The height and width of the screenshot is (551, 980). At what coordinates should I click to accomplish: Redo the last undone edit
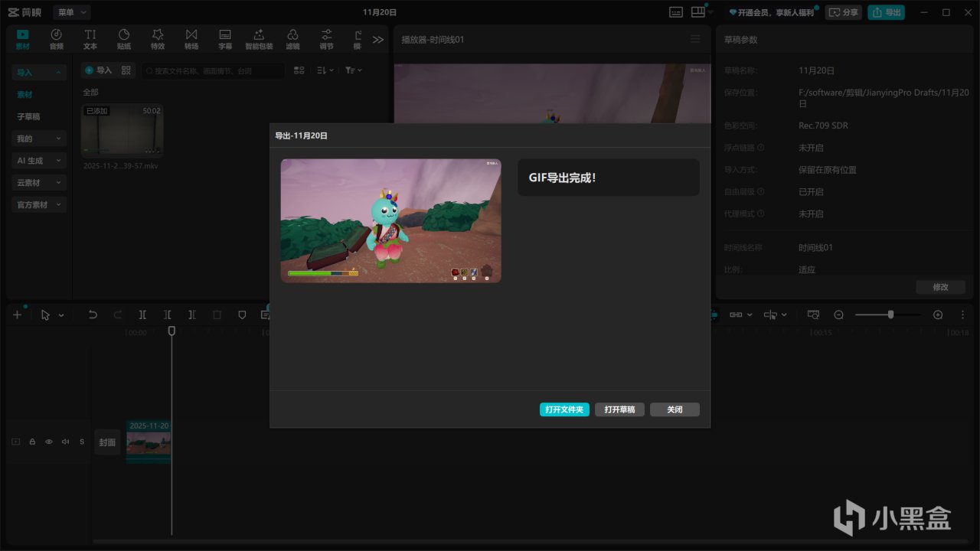[x=118, y=315]
